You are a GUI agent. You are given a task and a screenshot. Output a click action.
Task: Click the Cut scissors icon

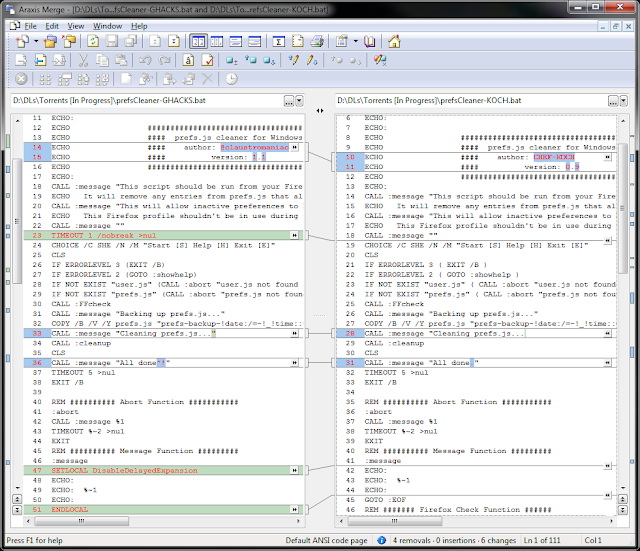[83, 60]
